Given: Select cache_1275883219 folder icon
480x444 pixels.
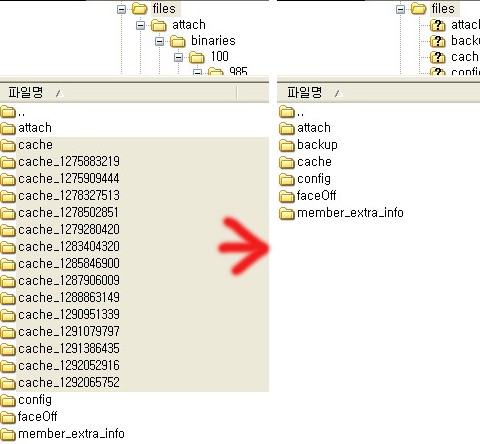Looking at the screenshot, I should [x=8, y=162].
